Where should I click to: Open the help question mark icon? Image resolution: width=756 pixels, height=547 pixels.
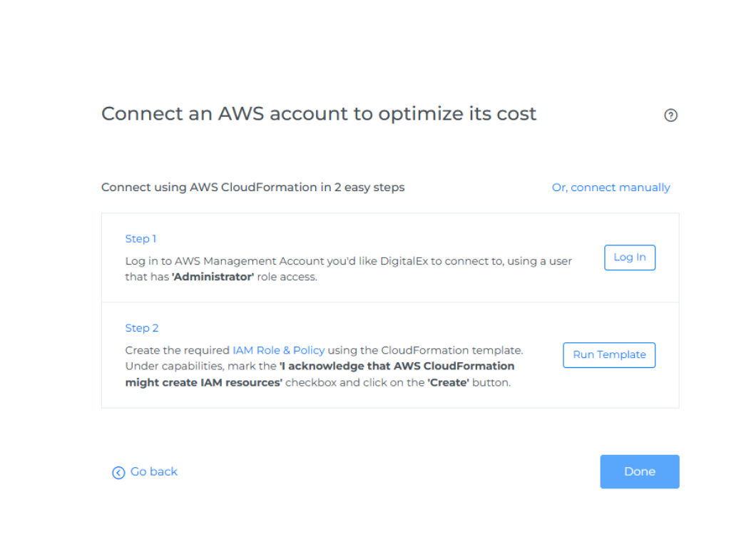pyautogui.click(x=670, y=116)
